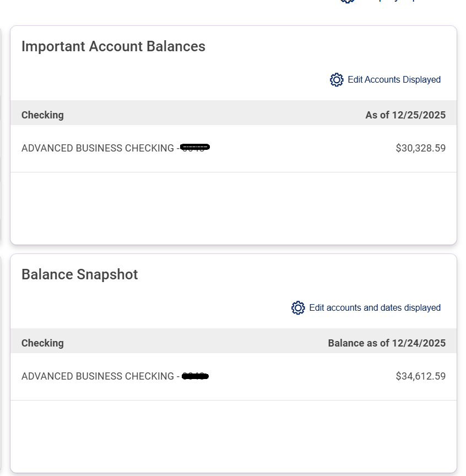Click the $30,328.59 balance amount
This screenshot has height=476, width=466.
pos(420,148)
